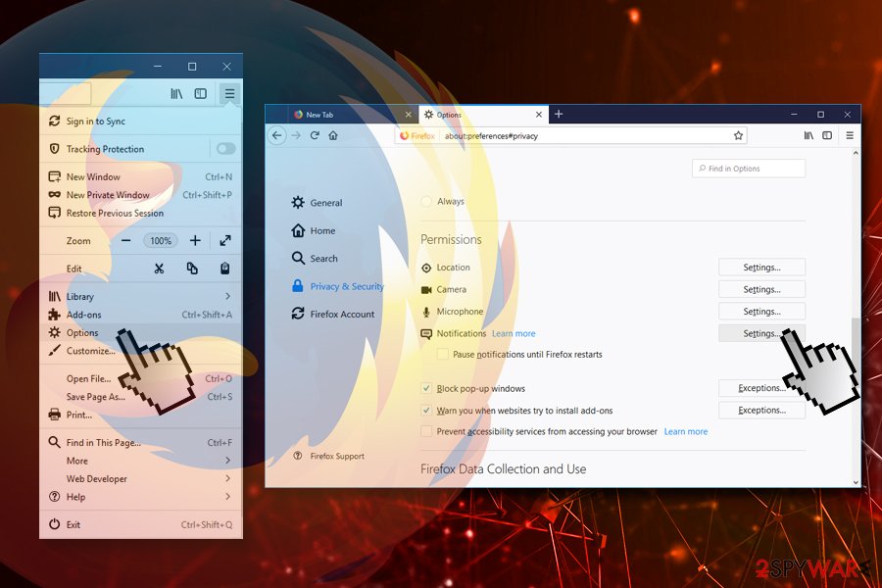
Task: Choose Print... menu entry
Action: [141, 415]
